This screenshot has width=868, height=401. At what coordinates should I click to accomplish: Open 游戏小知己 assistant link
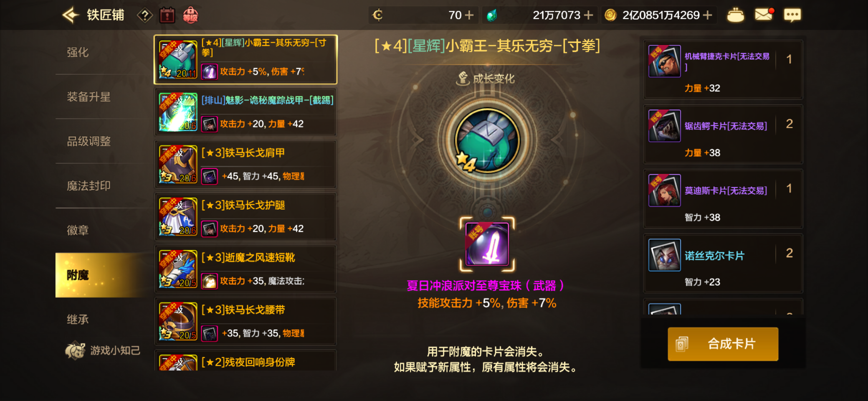pyautogui.click(x=103, y=350)
